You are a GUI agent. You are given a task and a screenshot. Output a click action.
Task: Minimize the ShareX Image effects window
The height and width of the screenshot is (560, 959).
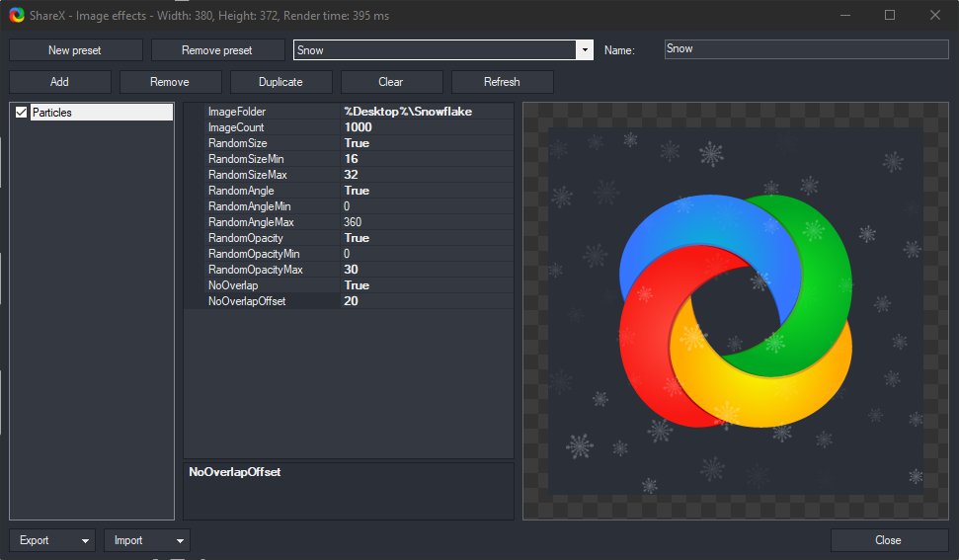point(845,15)
